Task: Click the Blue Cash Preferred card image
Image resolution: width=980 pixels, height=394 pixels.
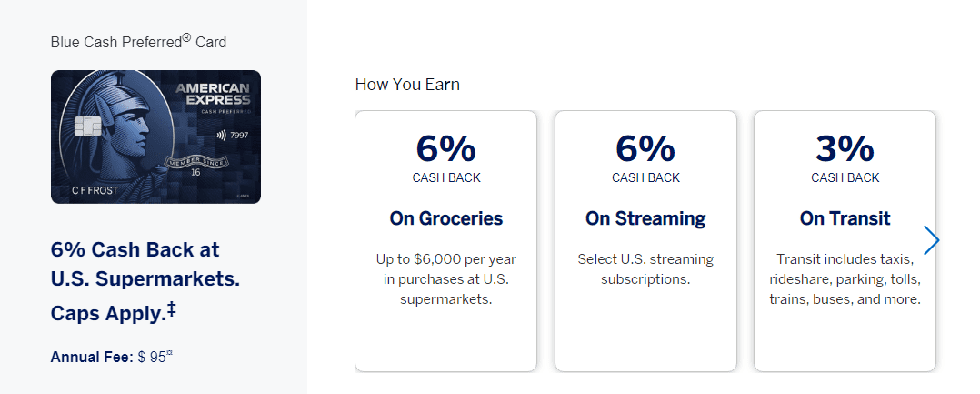Action: tap(155, 136)
